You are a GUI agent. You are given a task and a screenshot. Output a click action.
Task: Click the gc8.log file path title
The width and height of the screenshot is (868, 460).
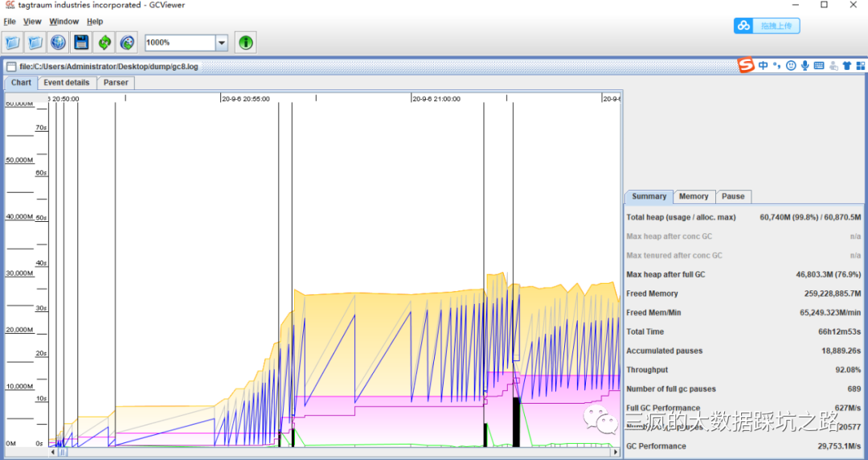(108, 67)
